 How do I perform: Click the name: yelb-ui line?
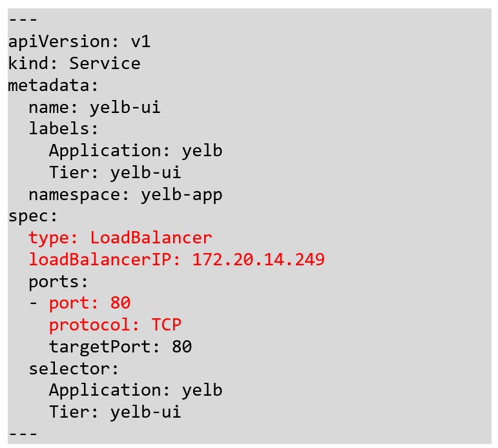pos(94,107)
